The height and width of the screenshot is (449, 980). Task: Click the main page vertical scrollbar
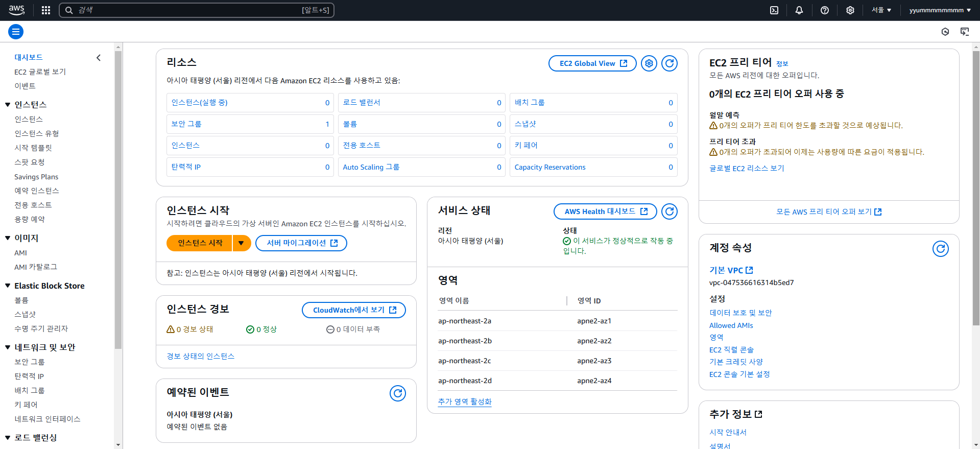pyautogui.click(x=976, y=188)
